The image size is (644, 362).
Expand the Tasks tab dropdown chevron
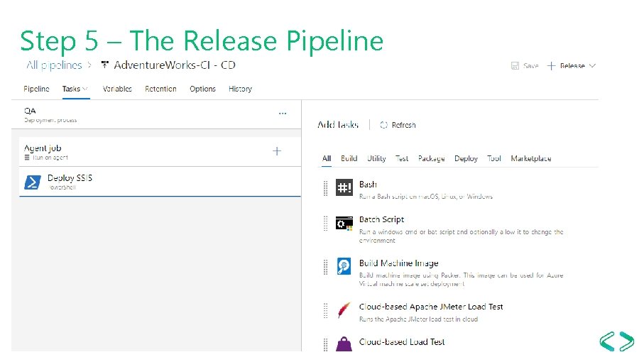[x=85, y=89]
